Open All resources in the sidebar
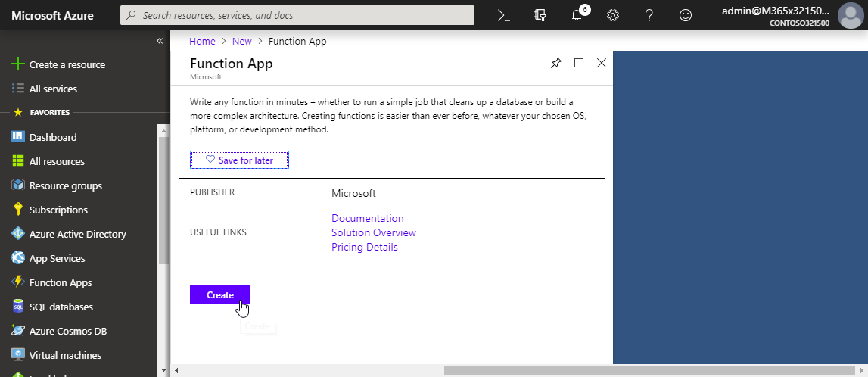Screen dimensions: 868x377 click(x=57, y=162)
